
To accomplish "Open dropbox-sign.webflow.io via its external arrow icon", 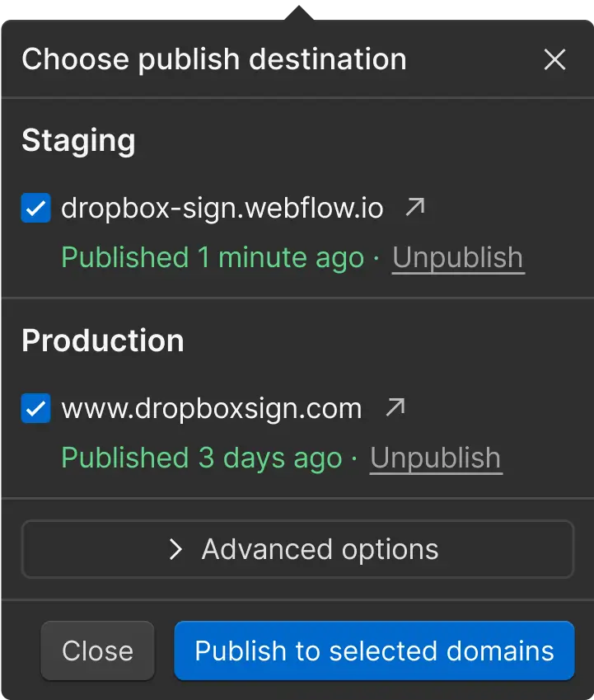I will [415, 207].
